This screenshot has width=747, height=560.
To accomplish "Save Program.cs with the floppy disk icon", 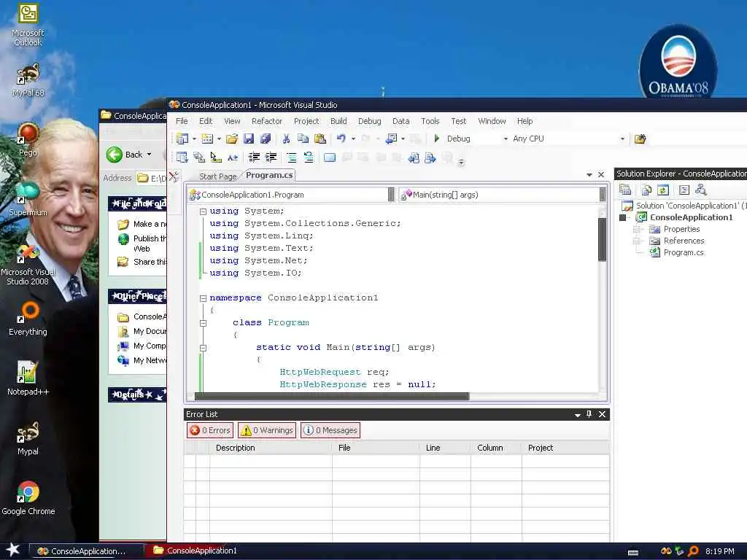I will coord(249,139).
